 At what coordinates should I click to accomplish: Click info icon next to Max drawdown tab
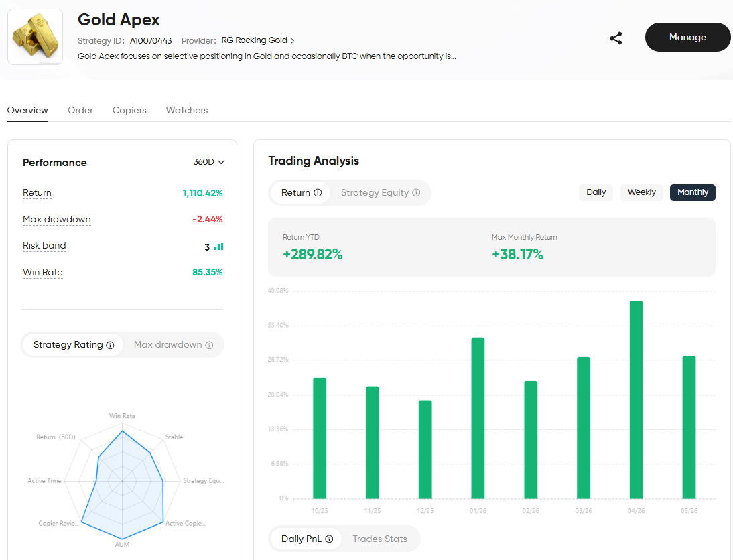pos(209,345)
